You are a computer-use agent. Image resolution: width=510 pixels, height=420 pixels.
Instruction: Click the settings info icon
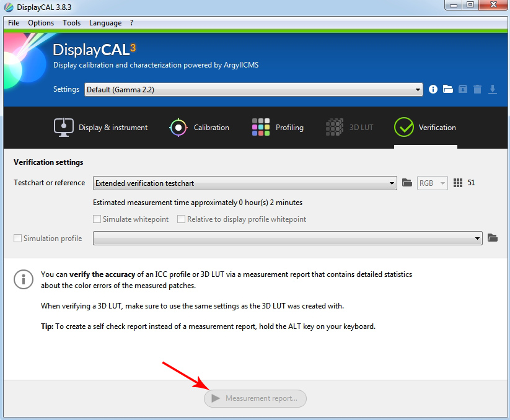coord(434,89)
